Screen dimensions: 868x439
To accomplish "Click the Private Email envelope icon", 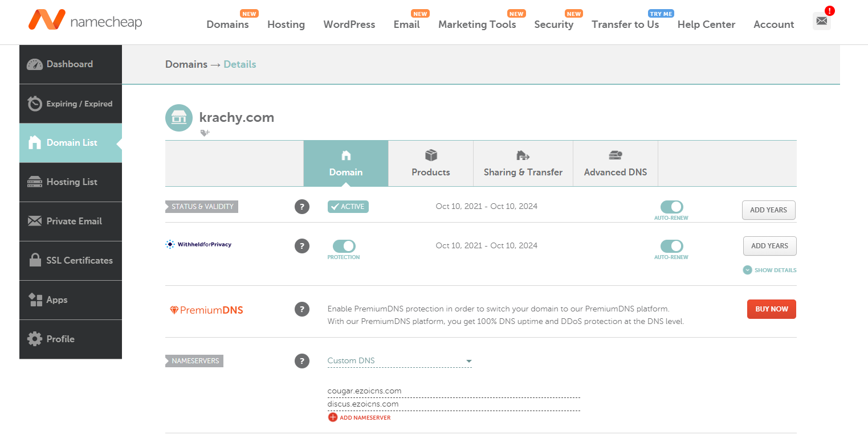I will coord(35,221).
